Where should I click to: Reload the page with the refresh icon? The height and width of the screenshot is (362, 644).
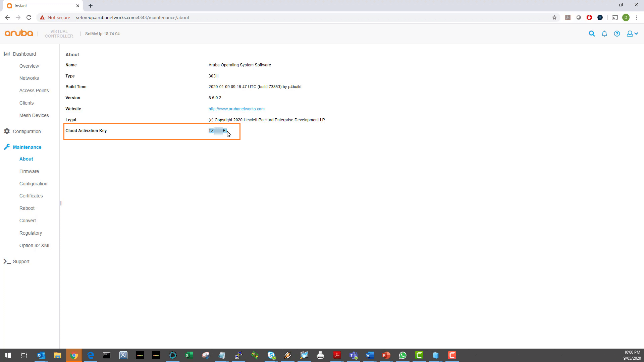pos(29,17)
